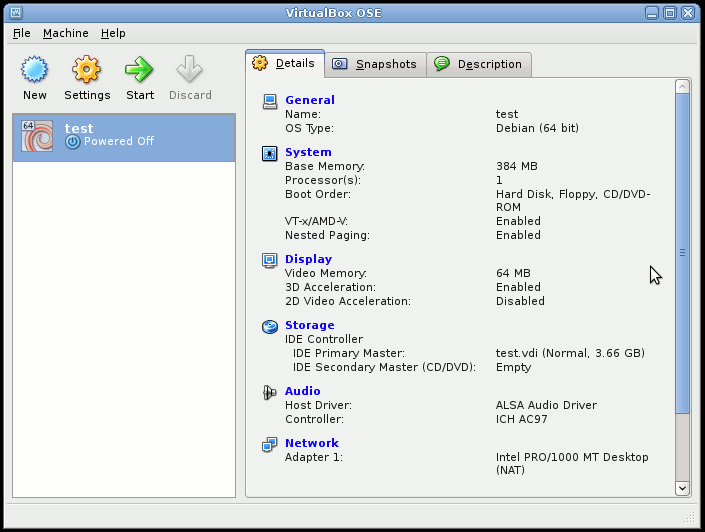
Task: Click the Details tab gear icon
Action: (260, 63)
